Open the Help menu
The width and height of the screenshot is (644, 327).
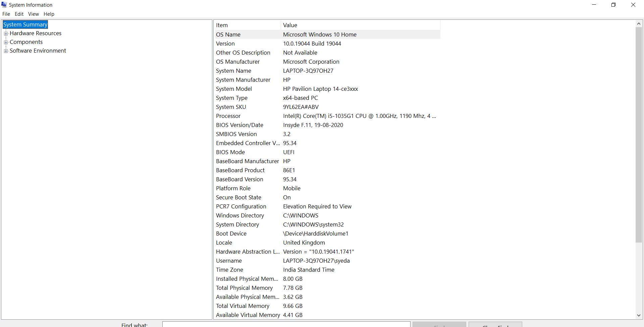click(49, 14)
